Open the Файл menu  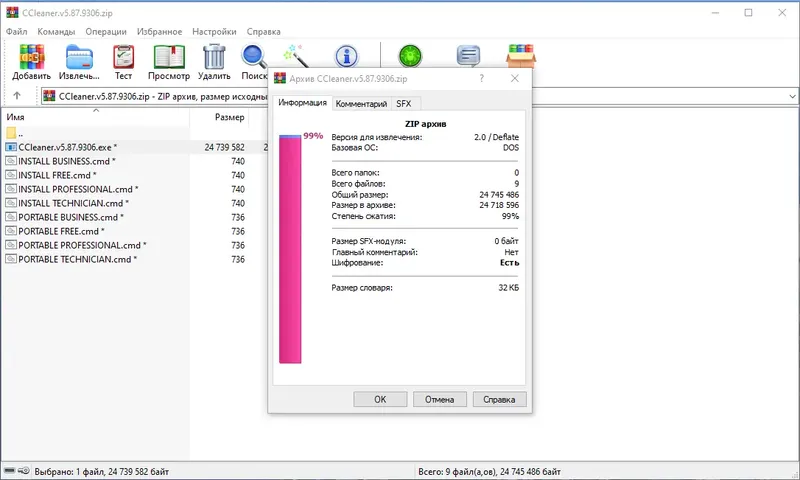tap(17, 32)
